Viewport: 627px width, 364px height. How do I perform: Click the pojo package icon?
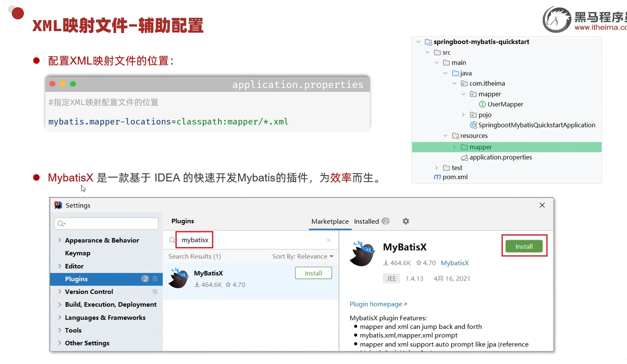point(473,115)
